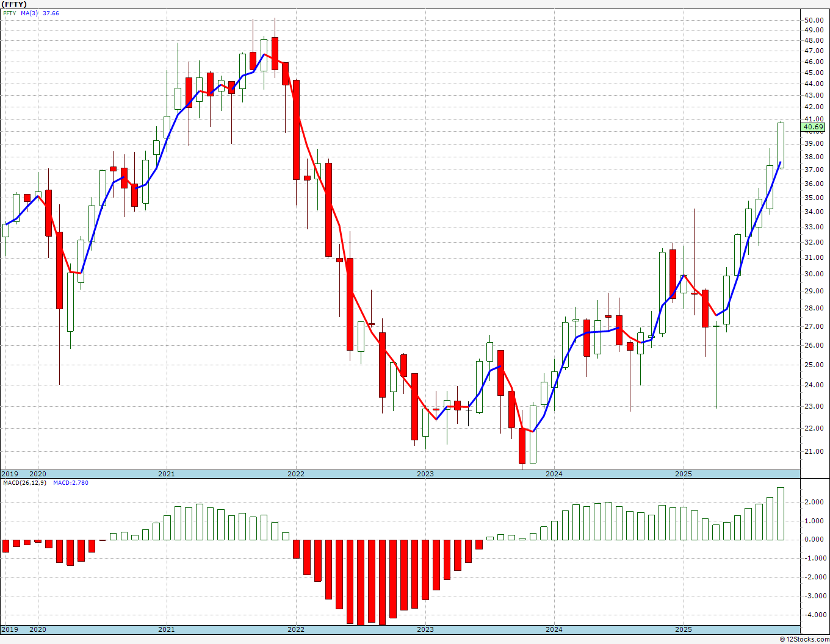Select the moving average value 37.66
The width and height of the screenshot is (830, 644).
(51, 13)
